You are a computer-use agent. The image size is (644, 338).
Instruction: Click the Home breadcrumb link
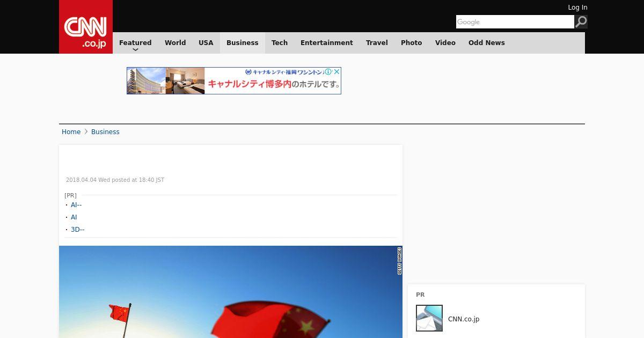[71, 132]
